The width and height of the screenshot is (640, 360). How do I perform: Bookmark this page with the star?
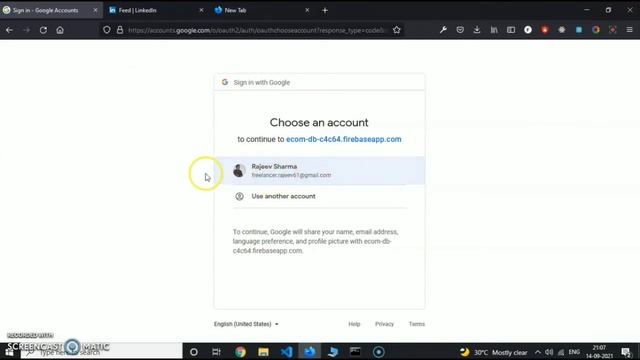click(x=396, y=30)
